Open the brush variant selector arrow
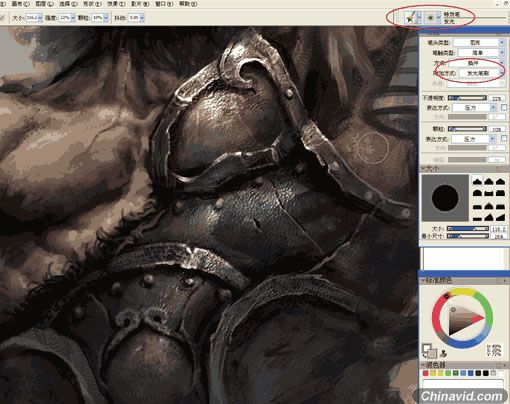This screenshot has height=404, width=510. pyautogui.click(x=439, y=17)
